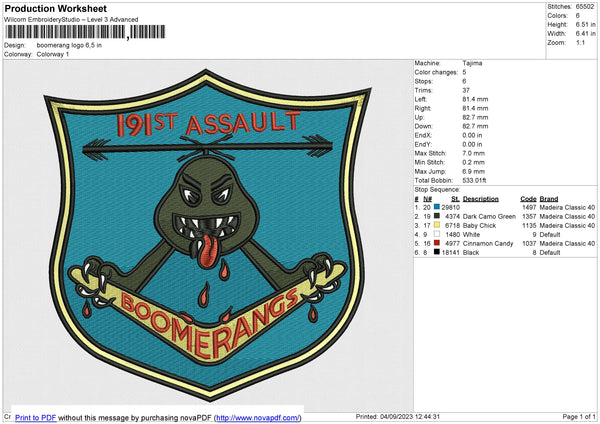Click the Height value 6.51 in

click(x=585, y=24)
